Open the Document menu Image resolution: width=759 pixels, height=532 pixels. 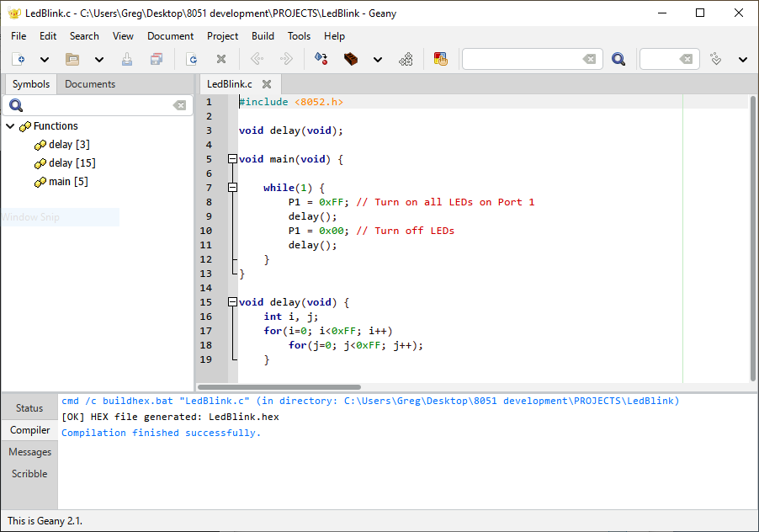coord(170,36)
